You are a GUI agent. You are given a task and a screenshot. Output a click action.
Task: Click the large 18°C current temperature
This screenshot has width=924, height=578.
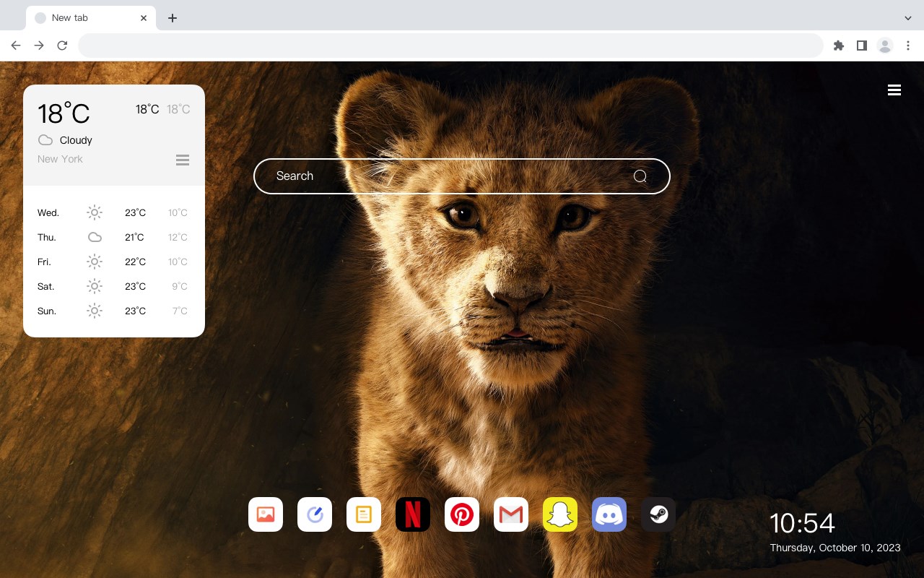pyautogui.click(x=64, y=113)
